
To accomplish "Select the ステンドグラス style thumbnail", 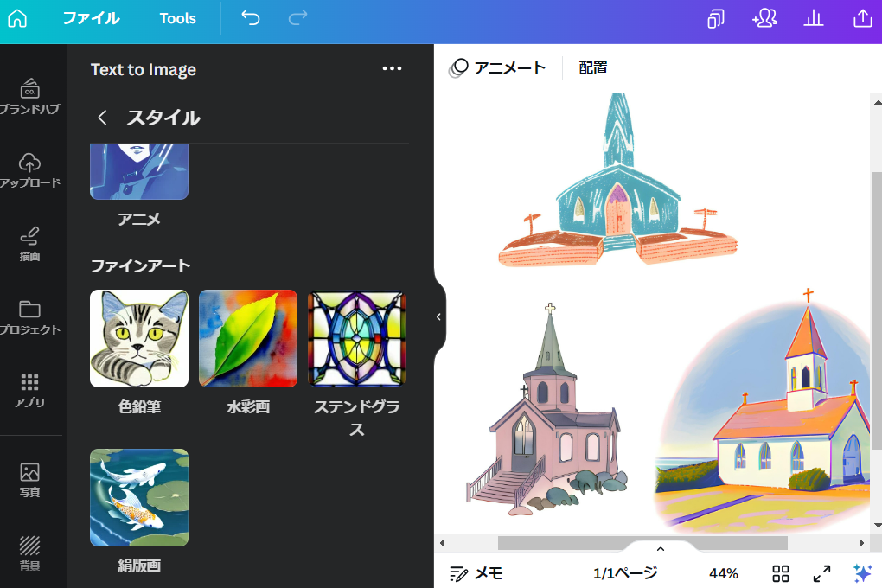I will click(x=356, y=339).
